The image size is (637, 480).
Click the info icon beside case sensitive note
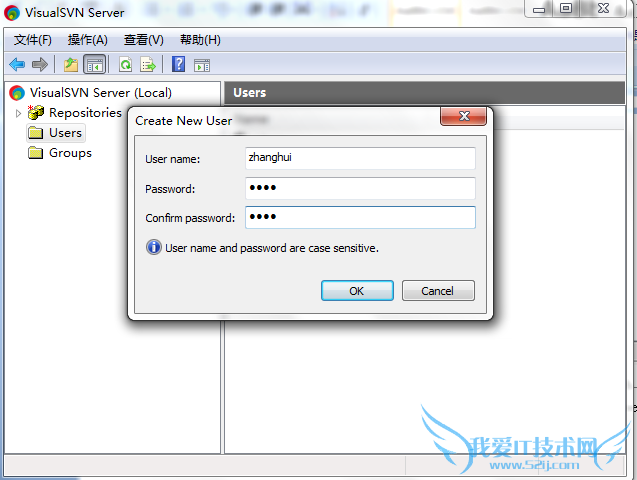point(154,247)
